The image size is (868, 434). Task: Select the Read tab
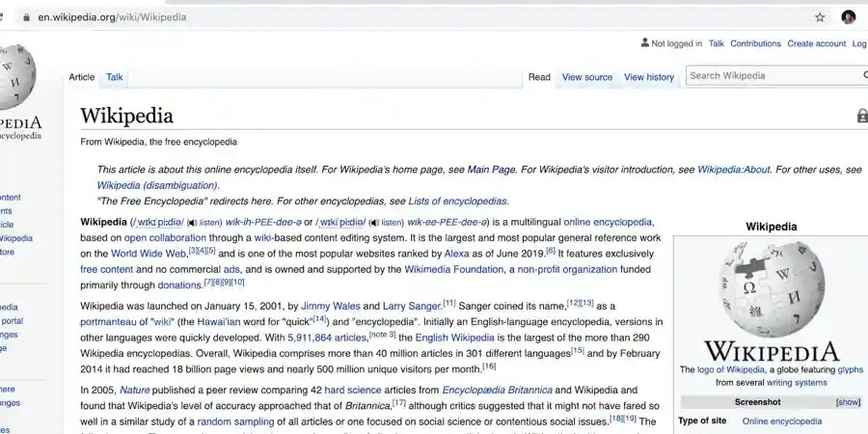(x=539, y=77)
